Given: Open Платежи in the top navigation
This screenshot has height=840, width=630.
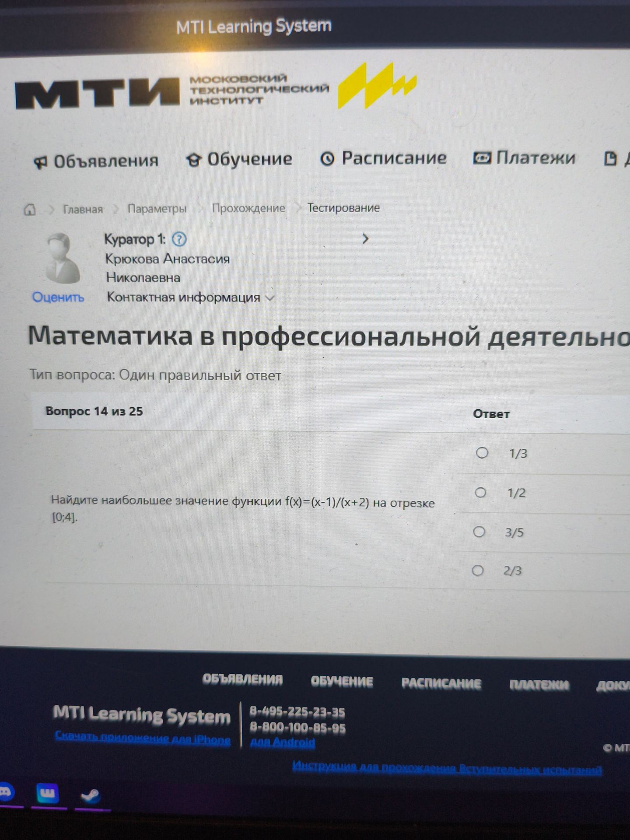Looking at the screenshot, I should click(x=524, y=158).
